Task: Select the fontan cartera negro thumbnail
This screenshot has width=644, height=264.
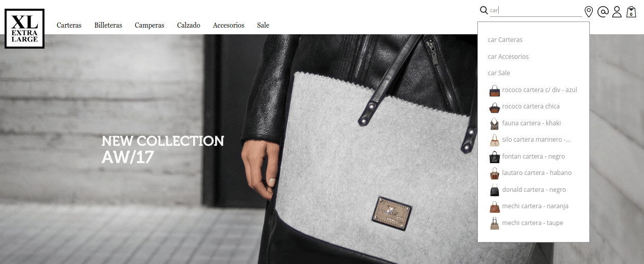Action: [494, 157]
